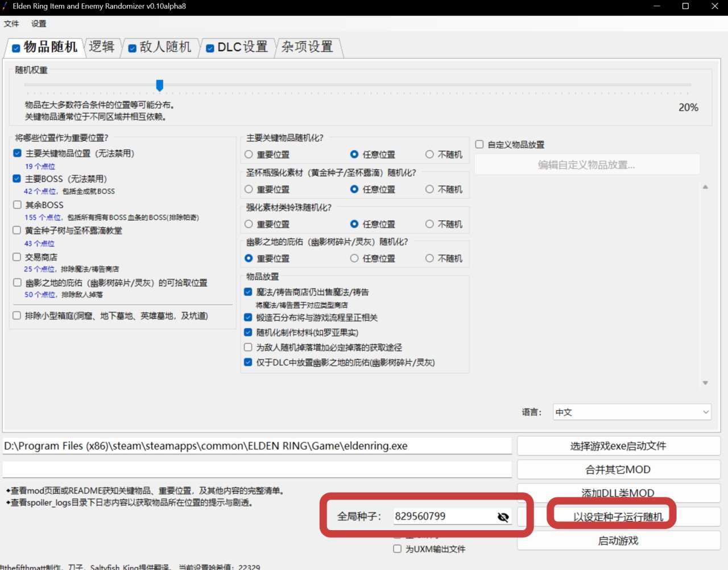Screen dimensions: 728x570
Task: Select 不随机 for 主要关键物品随机化
Action: 429,154
